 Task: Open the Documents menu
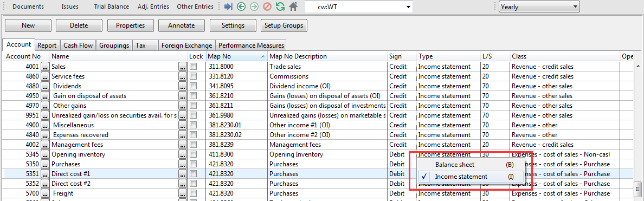(x=28, y=7)
